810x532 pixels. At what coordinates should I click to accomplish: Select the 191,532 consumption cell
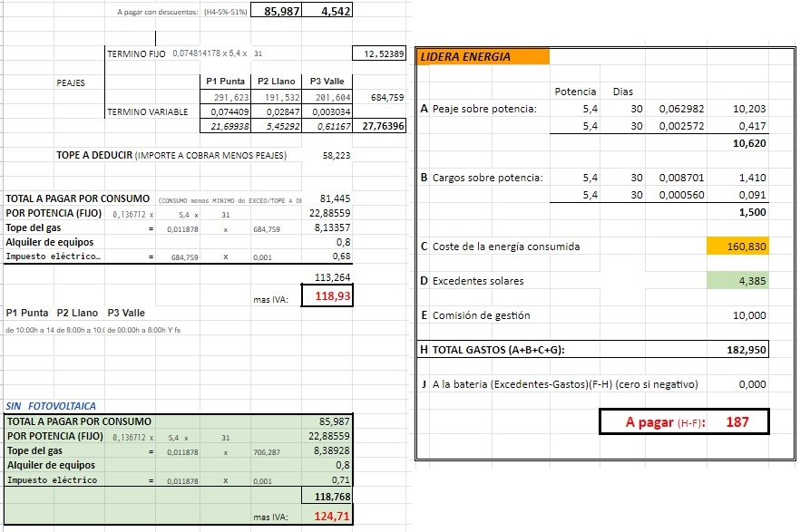pos(277,97)
